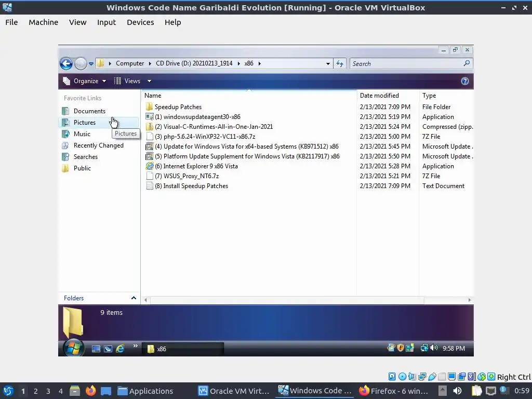Click the magnifier icon in Search box
Viewport: 532px width, 399px height.
467,63
